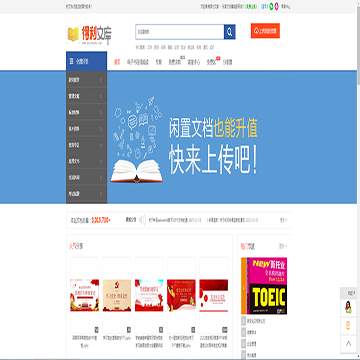
Task: Select the navigation tab with the red badge
Action: pos(211,62)
